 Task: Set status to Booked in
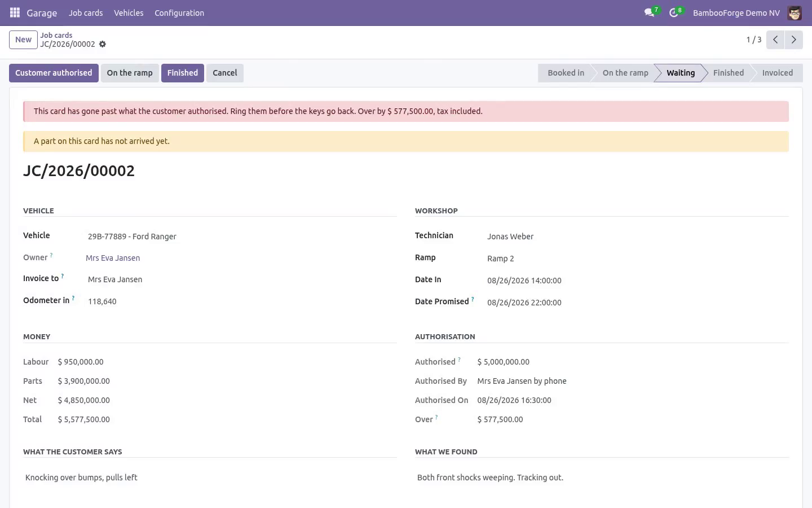(566, 73)
